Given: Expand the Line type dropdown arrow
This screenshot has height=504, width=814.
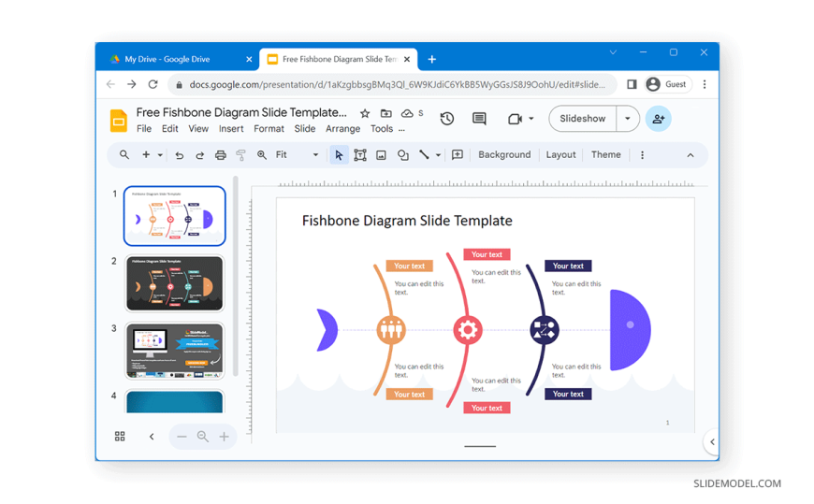Looking at the screenshot, I should point(438,154).
